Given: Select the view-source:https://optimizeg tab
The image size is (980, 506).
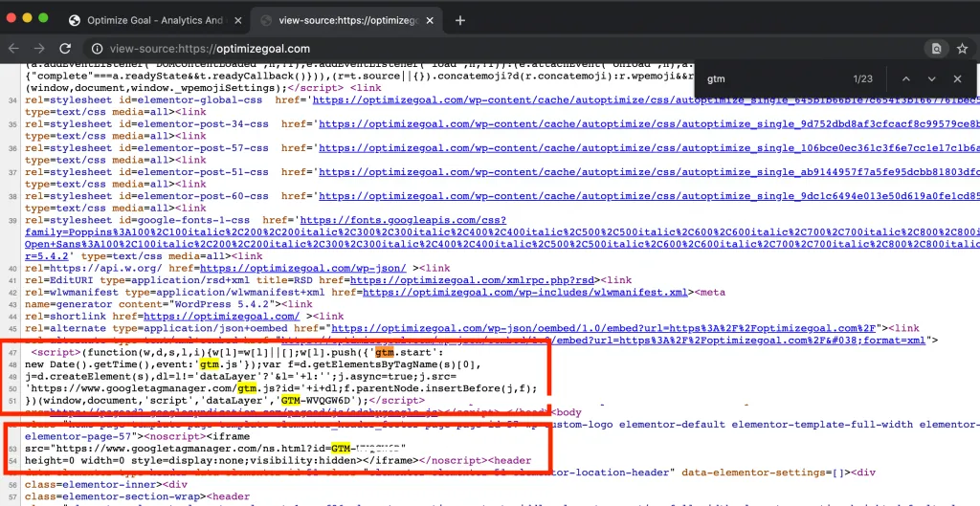Looking at the screenshot, I should tap(348, 21).
